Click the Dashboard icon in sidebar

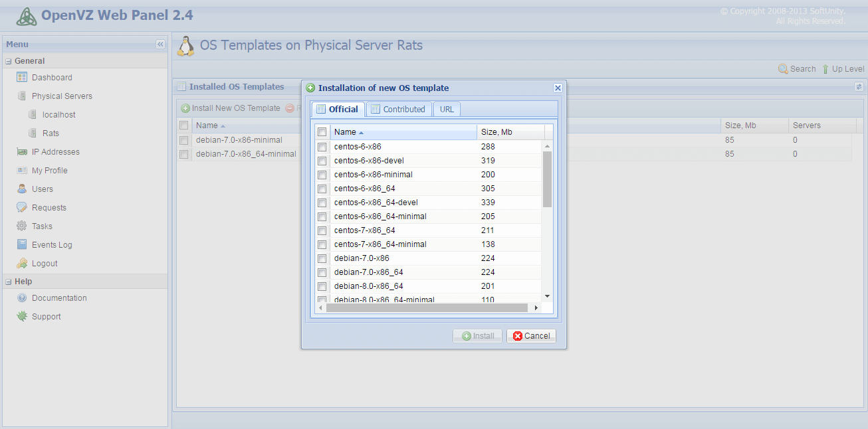click(x=21, y=78)
